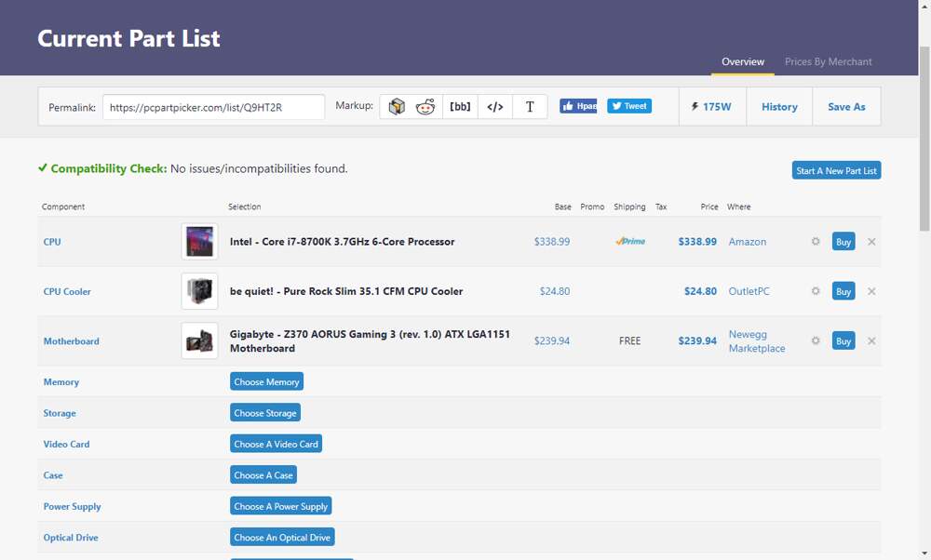Click the Permalink URL field
The height and width of the screenshot is (560, 931).
coord(214,107)
